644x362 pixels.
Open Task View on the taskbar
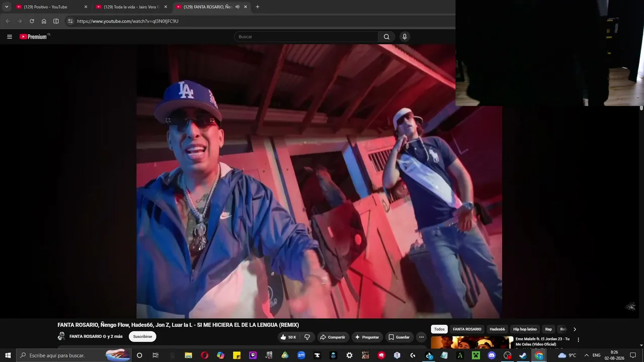click(x=155, y=355)
